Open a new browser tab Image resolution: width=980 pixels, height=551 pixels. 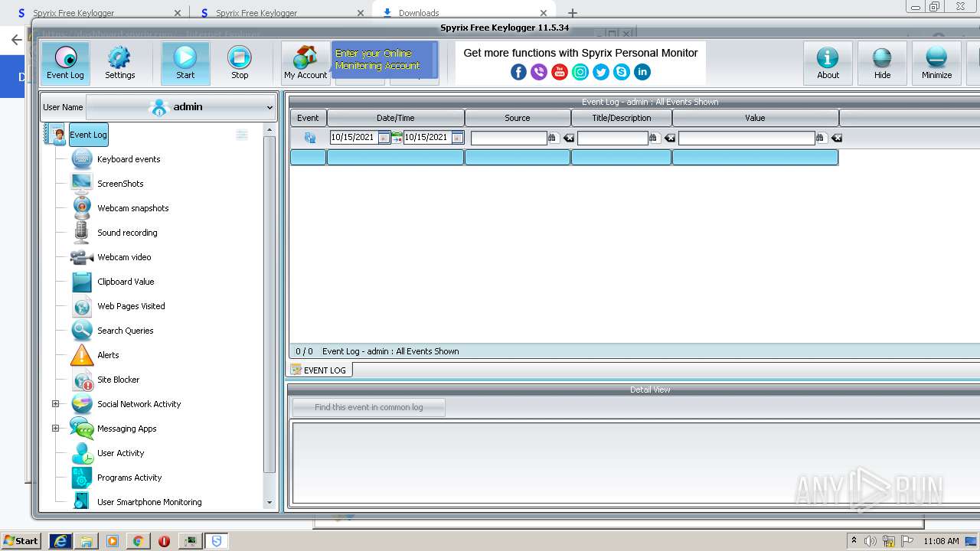(572, 13)
